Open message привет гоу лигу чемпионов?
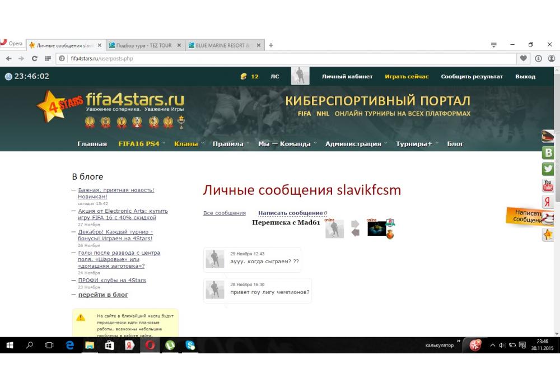The image size is (560, 392). pyautogui.click(x=257, y=291)
